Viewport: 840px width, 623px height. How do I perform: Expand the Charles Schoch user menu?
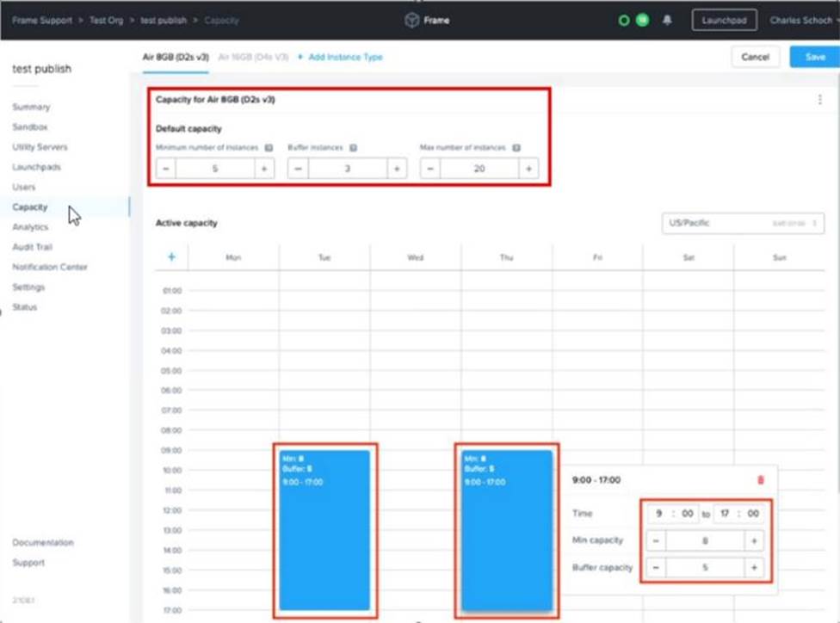(801, 20)
